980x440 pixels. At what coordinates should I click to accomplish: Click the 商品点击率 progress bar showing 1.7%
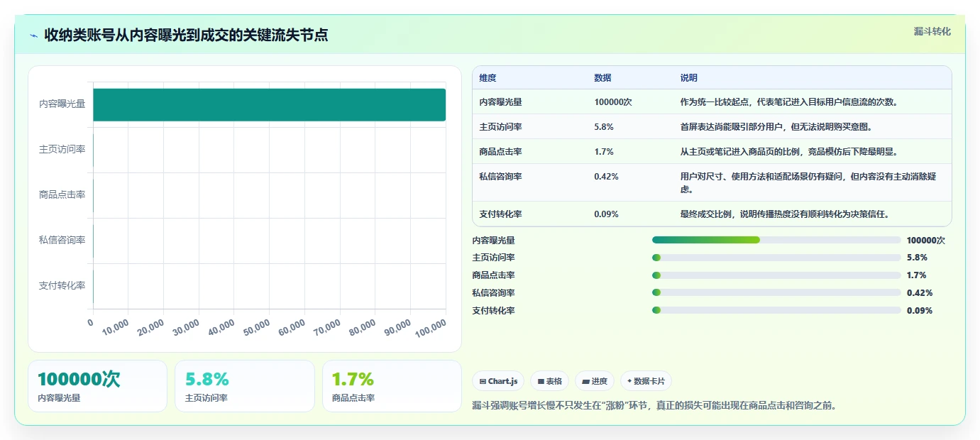(x=776, y=275)
